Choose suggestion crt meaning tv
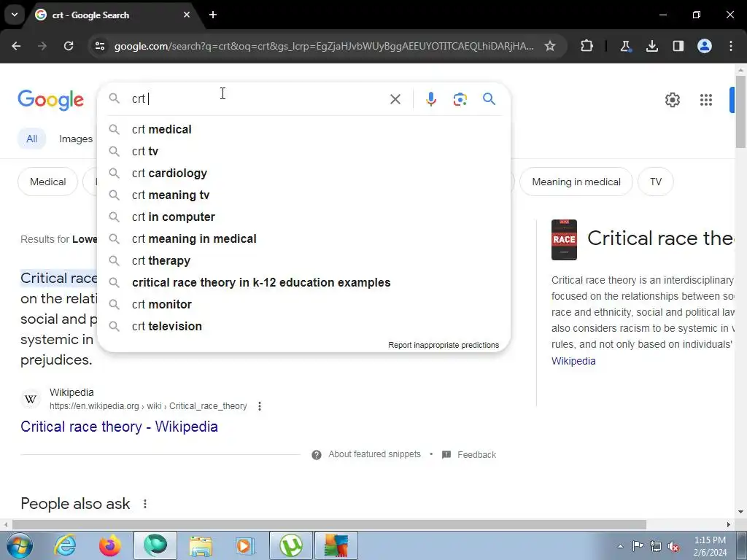Image resolution: width=747 pixels, height=560 pixels. (303, 195)
